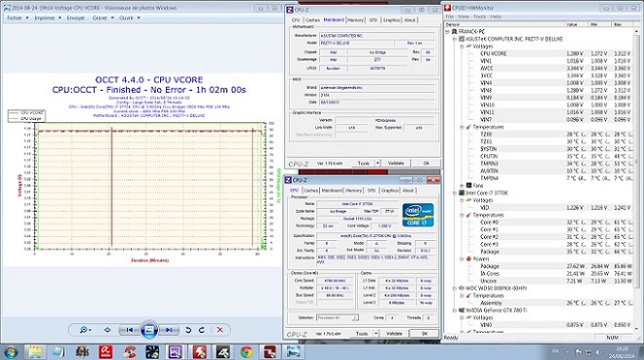Image resolution: width=644 pixels, height=360 pixels.
Task: Open the Graver dropdown menu
Action: [x=103, y=18]
